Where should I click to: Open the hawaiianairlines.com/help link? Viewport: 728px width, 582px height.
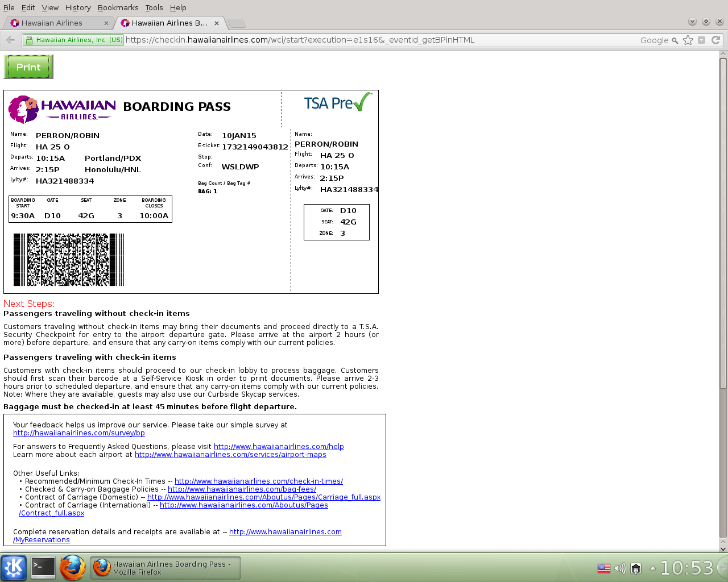click(x=279, y=447)
